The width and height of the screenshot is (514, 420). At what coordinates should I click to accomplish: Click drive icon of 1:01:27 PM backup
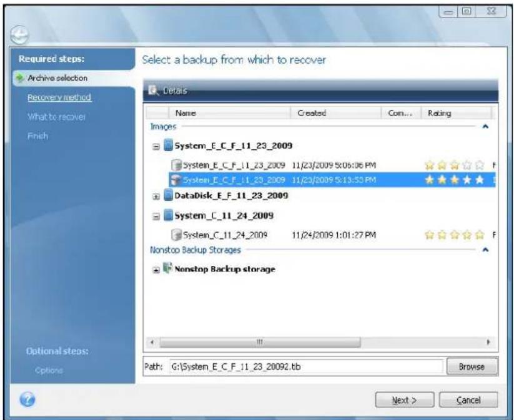[176, 235]
